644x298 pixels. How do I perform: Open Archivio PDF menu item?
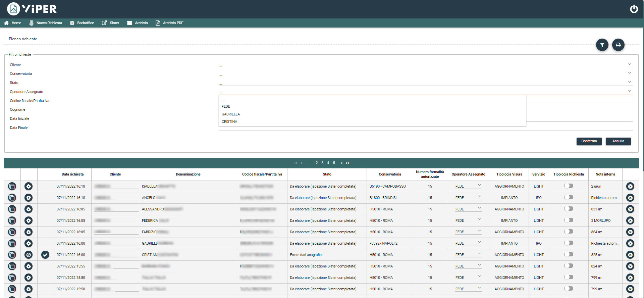pos(169,23)
